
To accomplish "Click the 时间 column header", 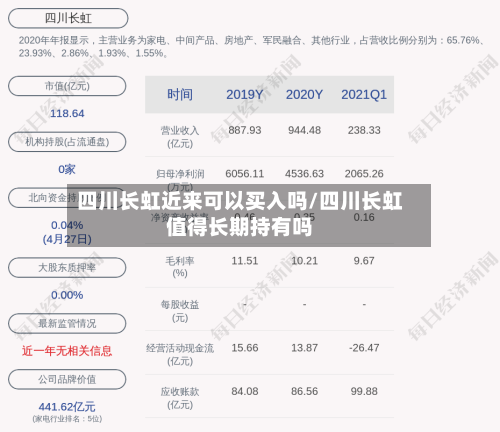I will 180,95.
